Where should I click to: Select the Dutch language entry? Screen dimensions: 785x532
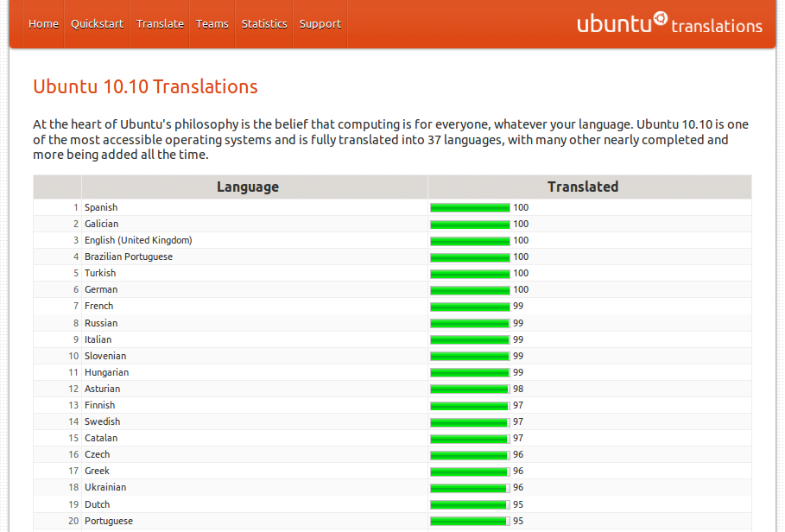click(97, 504)
